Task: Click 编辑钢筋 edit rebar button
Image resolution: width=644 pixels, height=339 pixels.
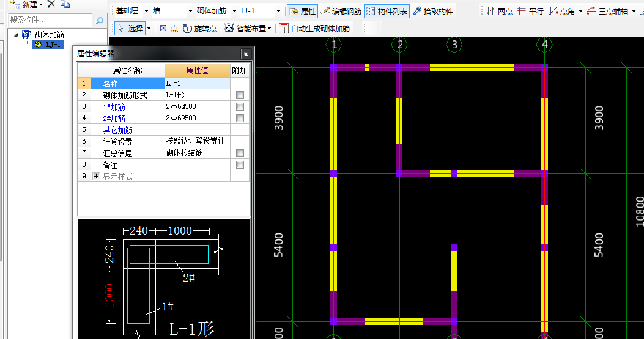Action: [341, 11]
